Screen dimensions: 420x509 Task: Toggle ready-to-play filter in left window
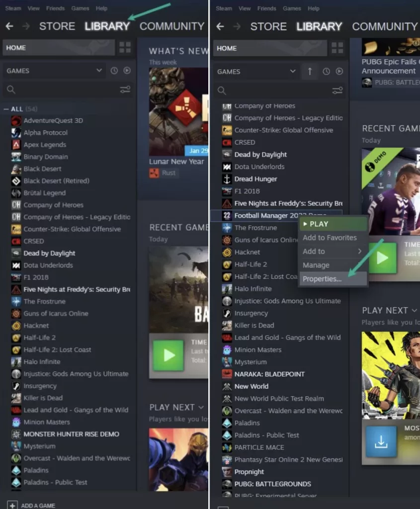point(127,71)
